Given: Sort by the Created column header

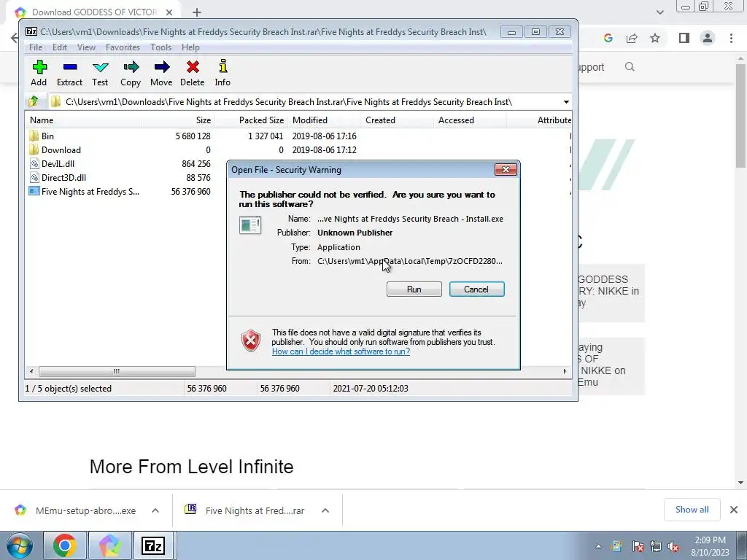Looking at the screenshot, I should coord(397,120).
